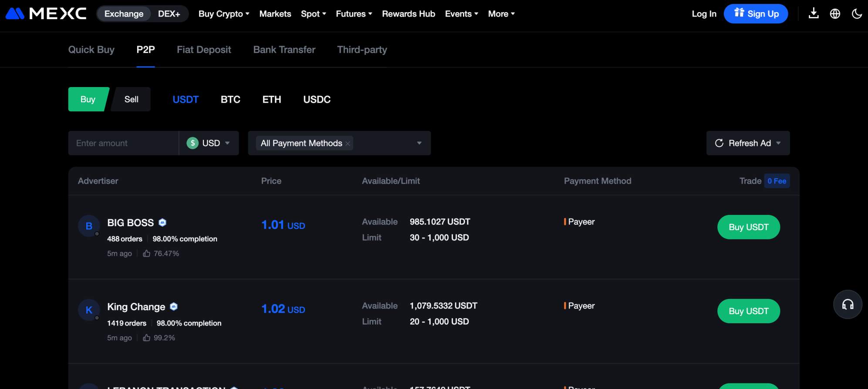Click the Sign Up button
Viewport: 868px width, 389px height.
756,13
